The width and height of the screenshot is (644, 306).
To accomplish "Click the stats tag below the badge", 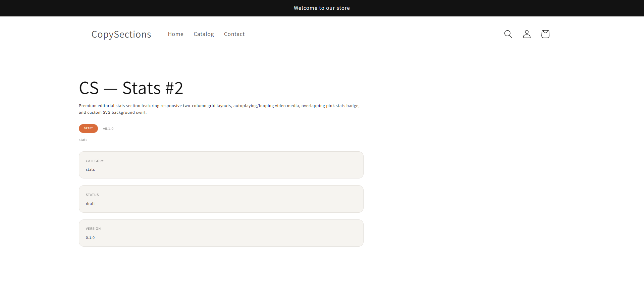I will [83, 140].
